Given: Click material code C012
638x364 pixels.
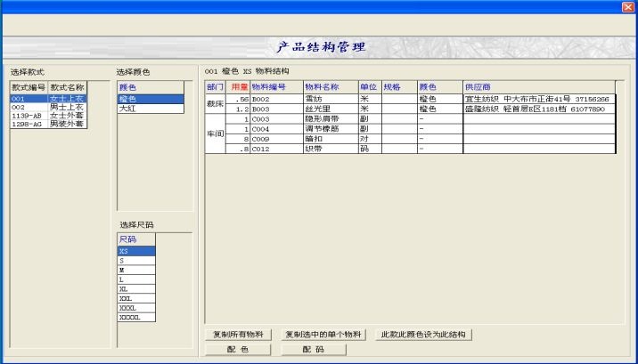Looking at the screenshot, I should (277, 150).
